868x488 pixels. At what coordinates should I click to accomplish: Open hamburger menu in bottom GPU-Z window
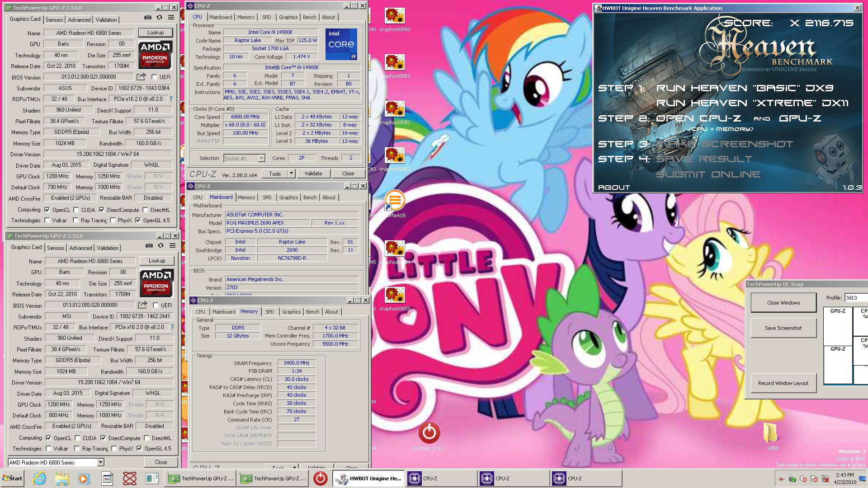(172, 245)
